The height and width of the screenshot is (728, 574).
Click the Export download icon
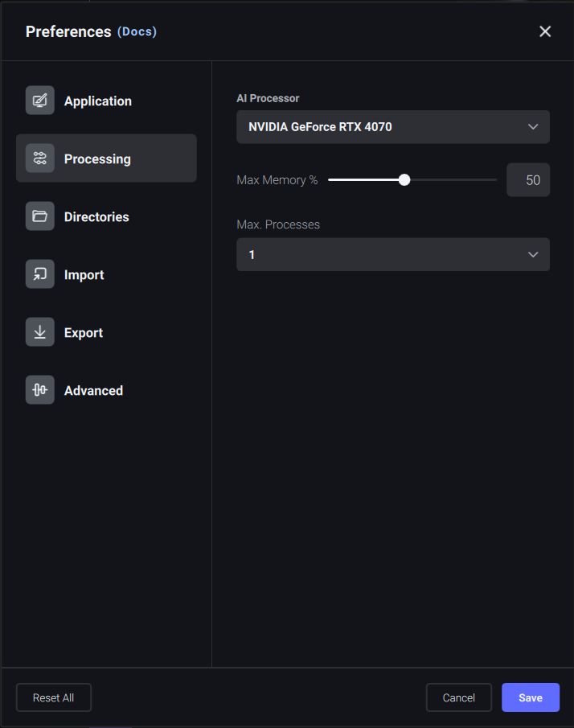click(39, 332)
